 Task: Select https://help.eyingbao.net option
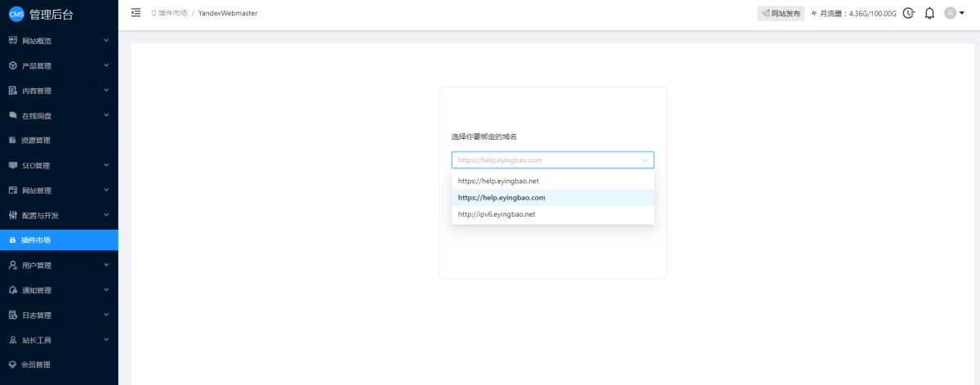coord(553,181)
